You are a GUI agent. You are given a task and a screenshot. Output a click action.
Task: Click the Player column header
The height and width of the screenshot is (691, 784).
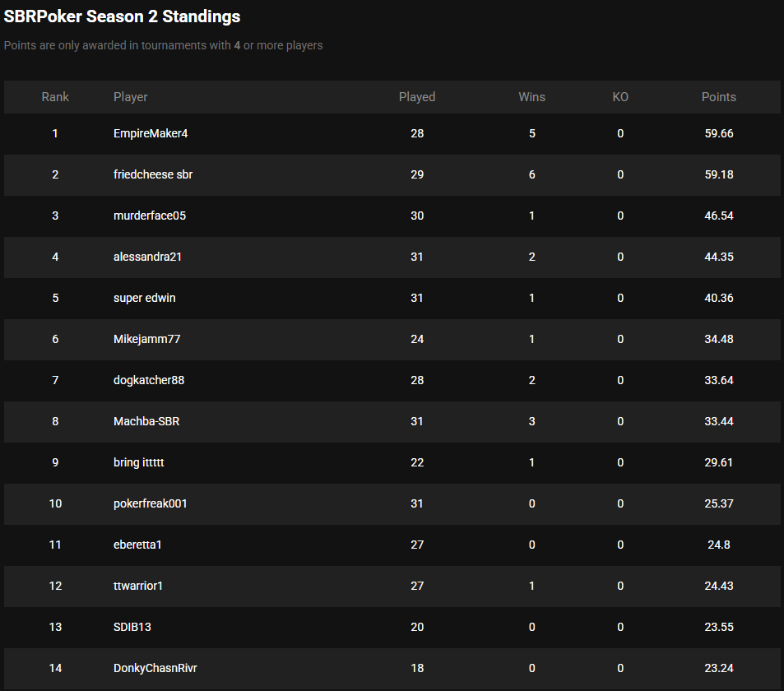coord(131,97)
